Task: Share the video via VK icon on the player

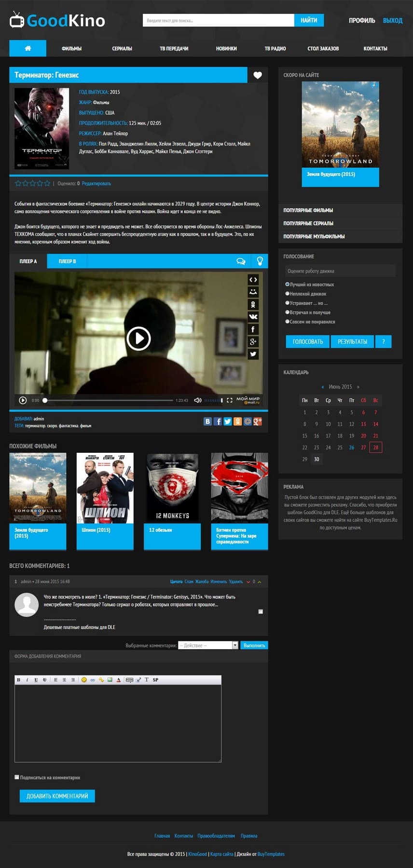Action: click(x=253, y=317)
